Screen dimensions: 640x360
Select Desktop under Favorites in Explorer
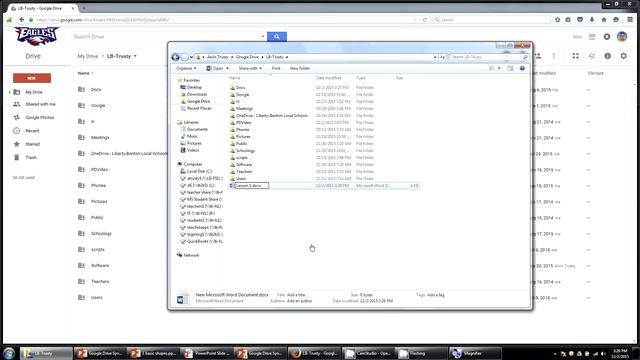pyautogui.click(x=194, y=87)
